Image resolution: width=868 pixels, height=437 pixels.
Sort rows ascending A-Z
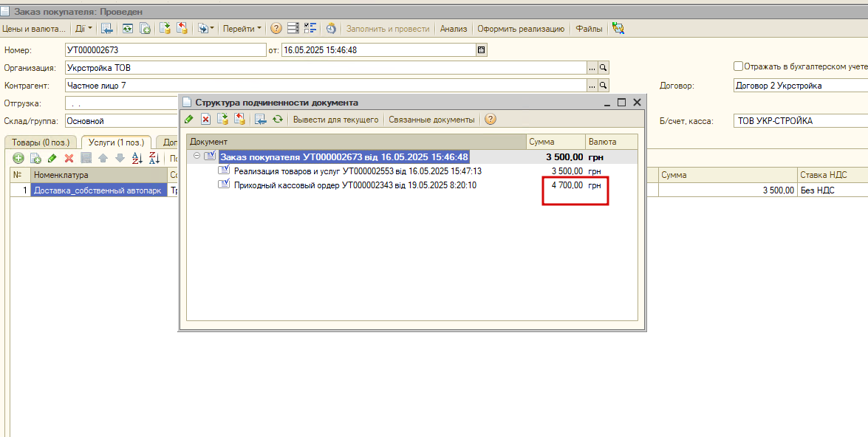pyautogui.click(x=137, y=158)
